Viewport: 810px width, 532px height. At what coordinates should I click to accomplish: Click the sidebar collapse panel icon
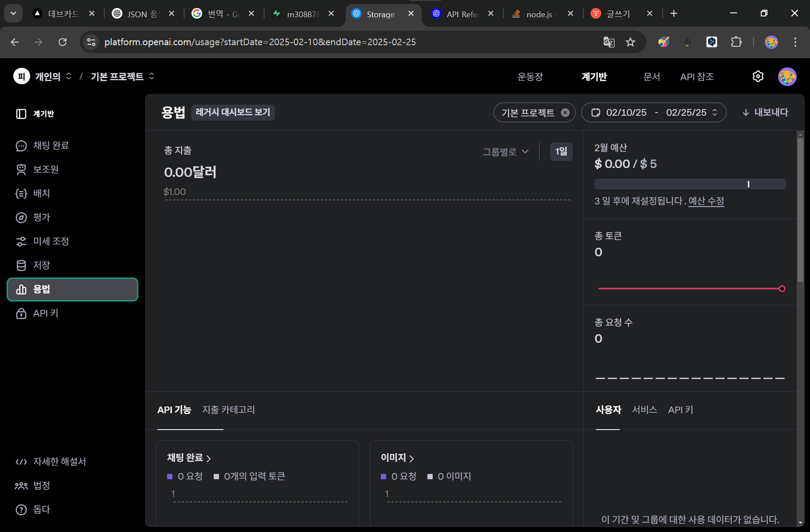pos(21,114)
